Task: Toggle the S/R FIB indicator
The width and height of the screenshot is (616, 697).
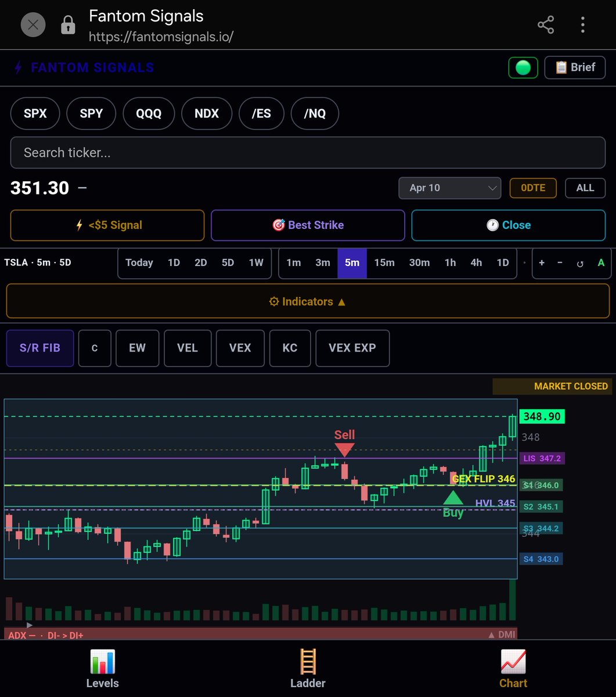Action: [x=40, y=348]
